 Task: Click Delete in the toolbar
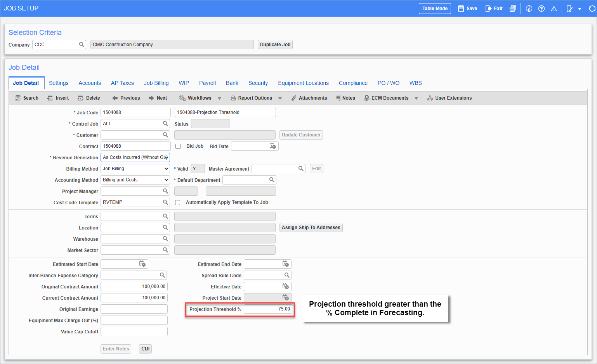(89, 98)
